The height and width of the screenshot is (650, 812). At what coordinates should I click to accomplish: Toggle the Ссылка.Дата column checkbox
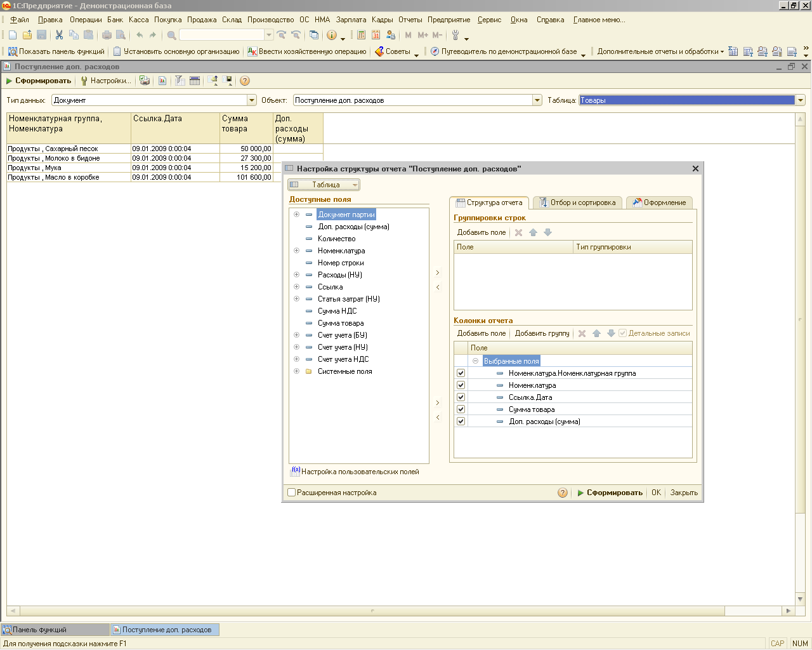461,397
